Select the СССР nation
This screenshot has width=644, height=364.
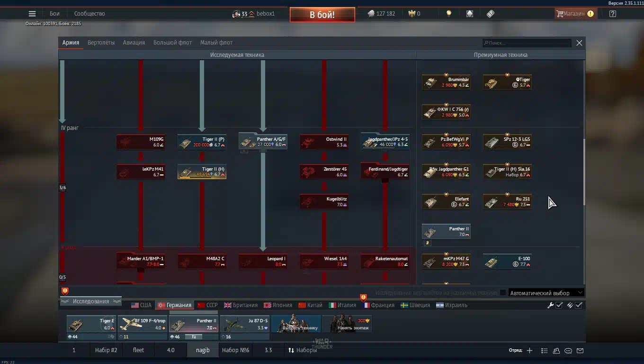[207, 305]
